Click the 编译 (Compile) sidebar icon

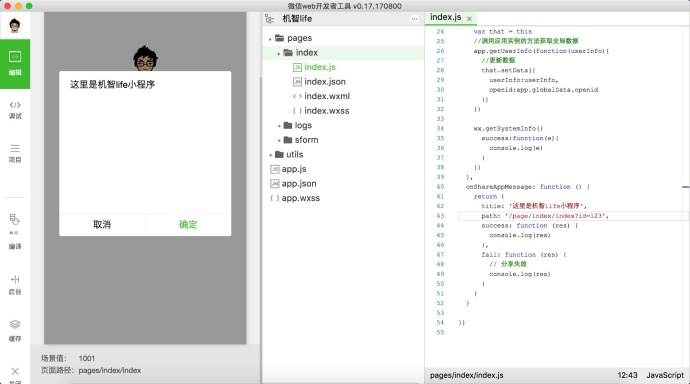tap(15, 232)
